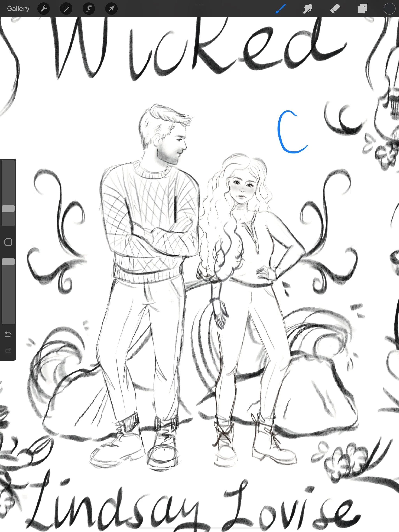Viewport: 399px width, 532px height.
Task: Return to the Gallery
Action: (x=18, y=9)
